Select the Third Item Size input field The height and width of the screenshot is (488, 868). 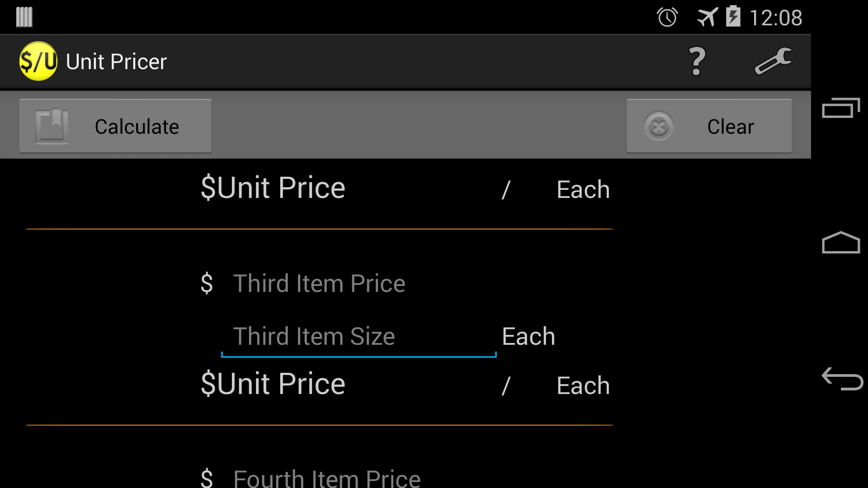coord(315,336)
